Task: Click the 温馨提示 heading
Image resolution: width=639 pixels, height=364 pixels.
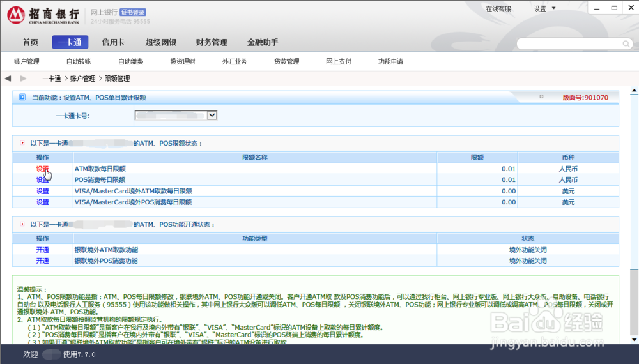Action: pyautogui.click(x=32, y=289)
